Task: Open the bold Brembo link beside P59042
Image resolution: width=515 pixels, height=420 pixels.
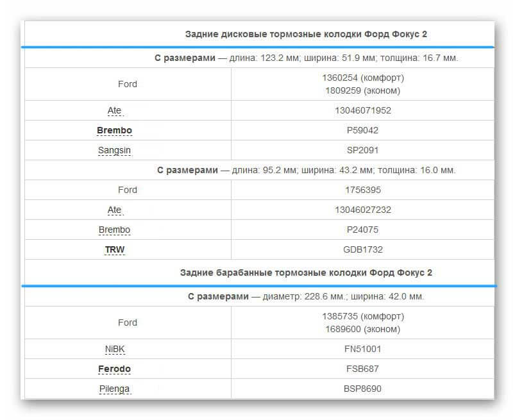Action: coord(114,130)
